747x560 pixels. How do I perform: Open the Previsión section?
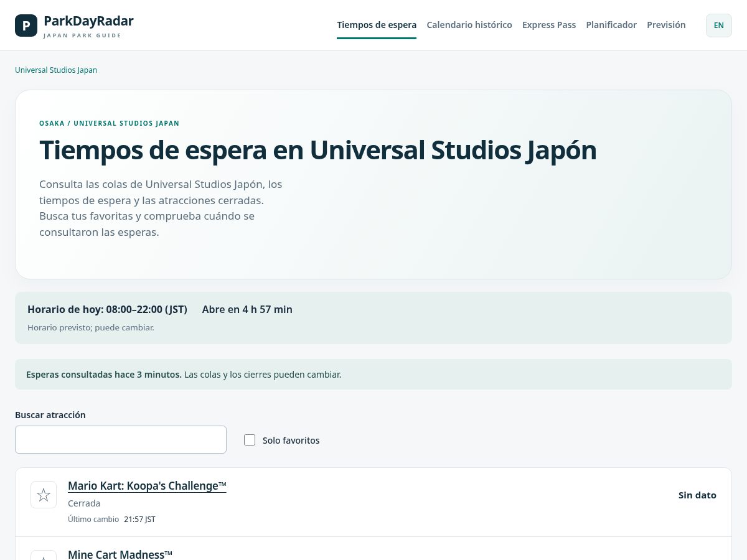pyautogui.click(x=666, y=25)
